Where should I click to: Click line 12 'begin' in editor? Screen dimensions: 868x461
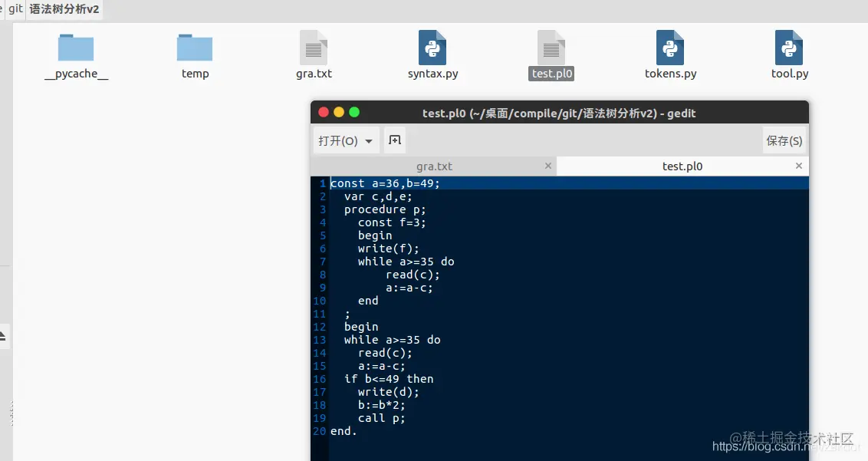[361, 327]
